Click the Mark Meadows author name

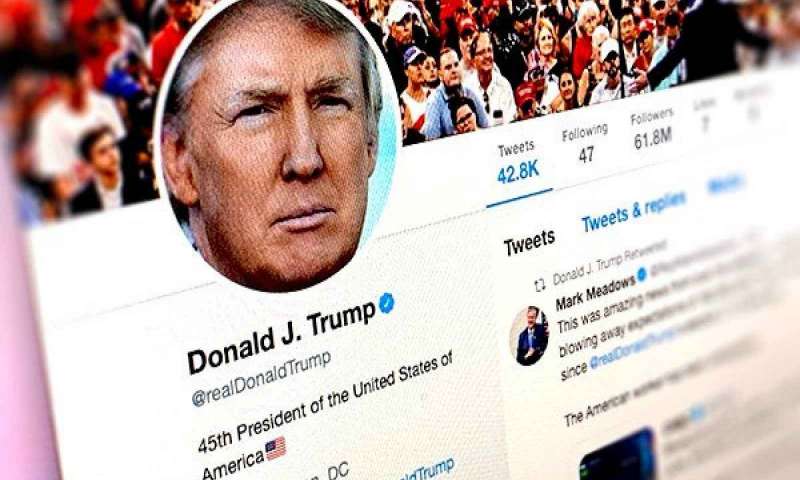pyautogui.click(x=595, y=293)
